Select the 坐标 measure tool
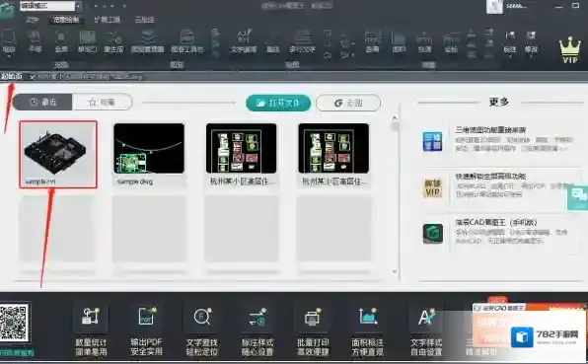Viewport: 588px width, 364px height. coord(451,41)
